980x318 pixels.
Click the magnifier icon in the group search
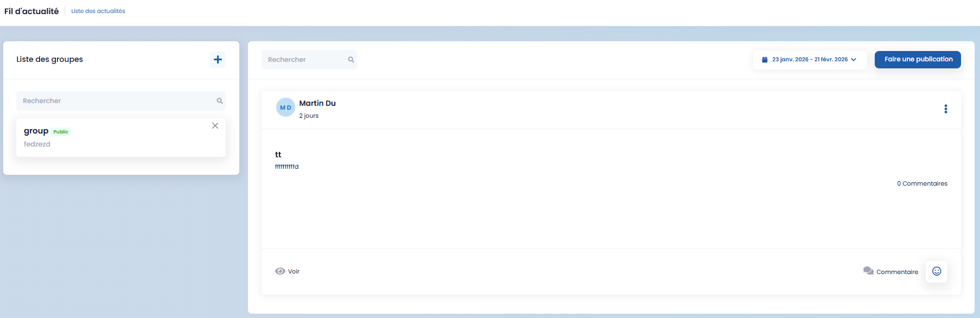click(220, 101)
